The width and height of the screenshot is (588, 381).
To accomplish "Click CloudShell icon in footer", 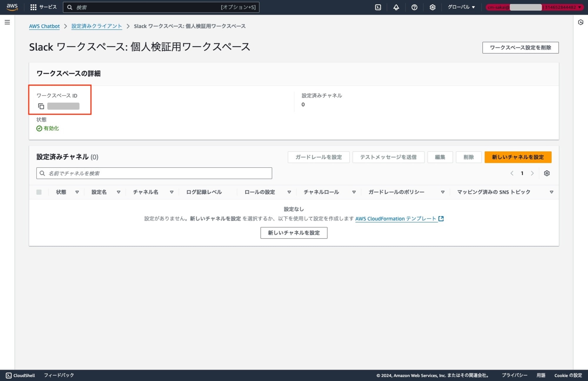I will click(9, 375).
